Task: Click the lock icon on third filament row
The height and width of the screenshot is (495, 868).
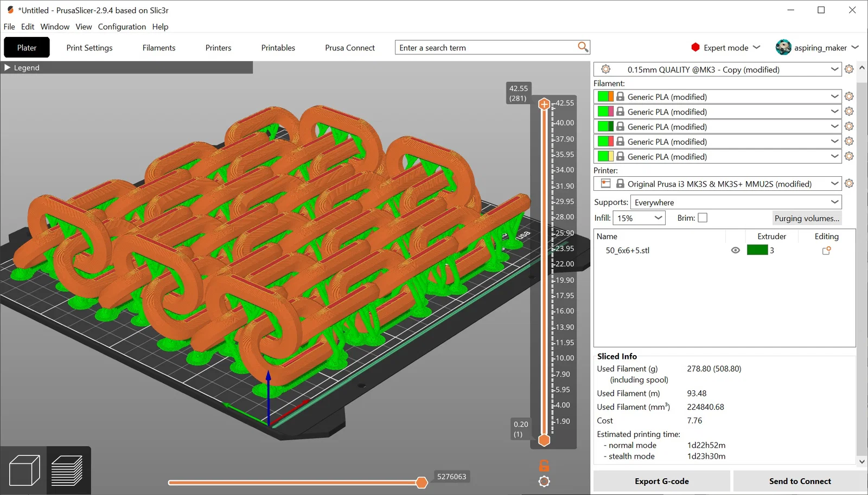Action: [620, 126]
